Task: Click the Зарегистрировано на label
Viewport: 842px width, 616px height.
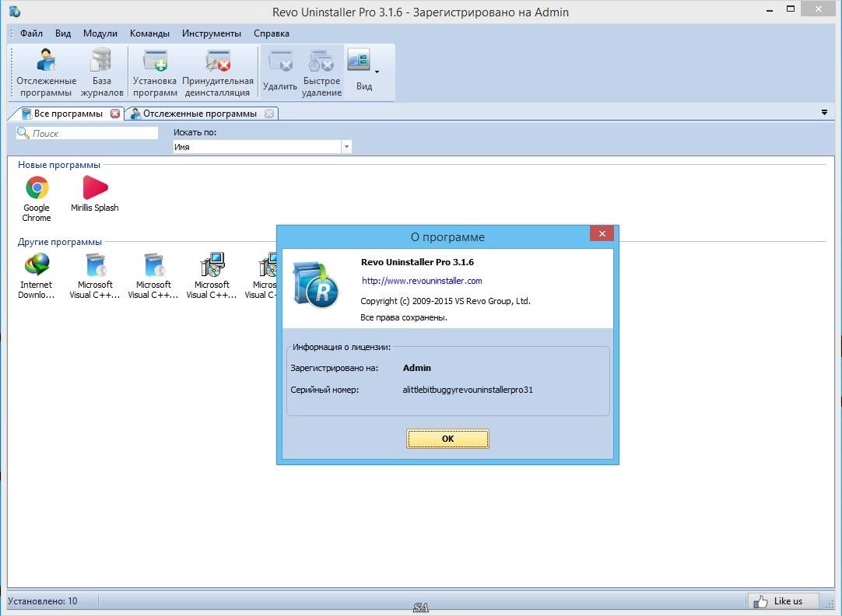Action: pyautogui.click(x=334, y=368)
